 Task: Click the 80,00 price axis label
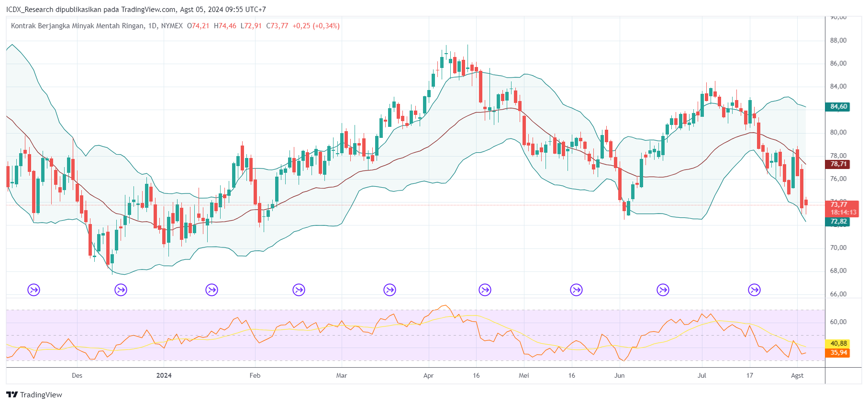[x=838, y=133]
